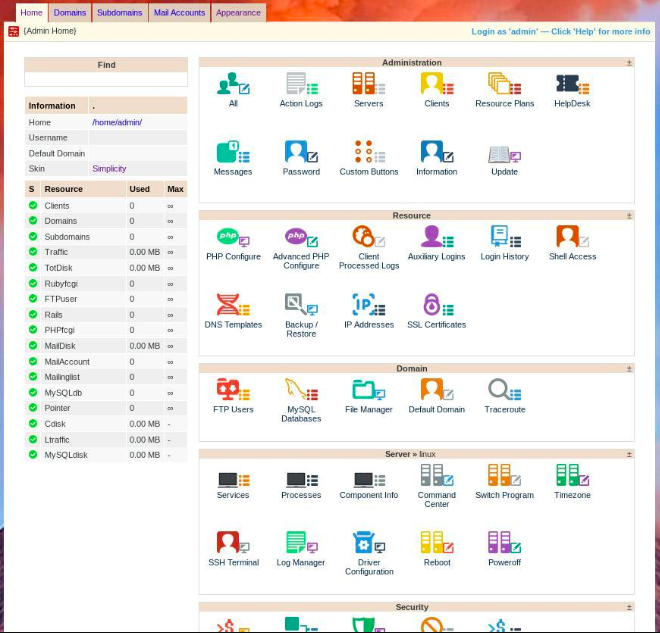Viewport: 660px width, 633px height.
Task: Launch SSH Terminal
Action: pyautogui.click(x=233, y=543)
